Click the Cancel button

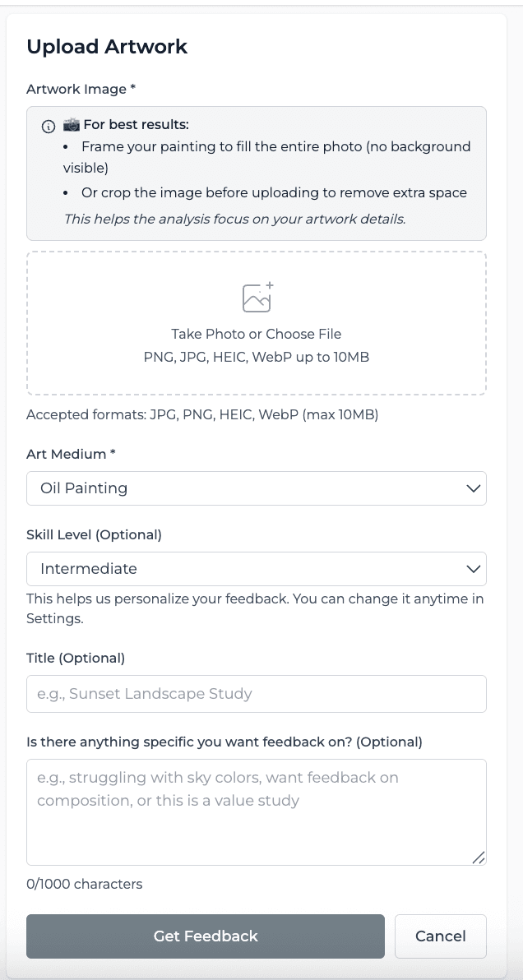[441, 936]
